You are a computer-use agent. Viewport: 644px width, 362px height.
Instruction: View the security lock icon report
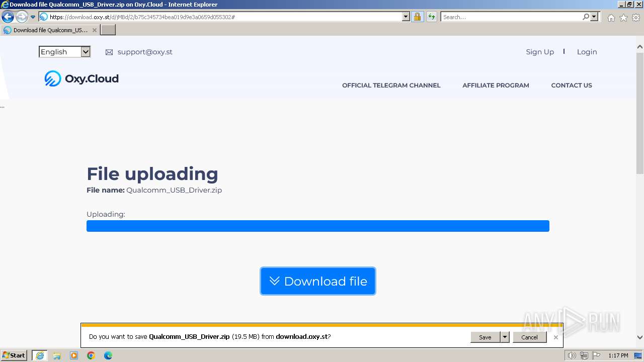417,17
